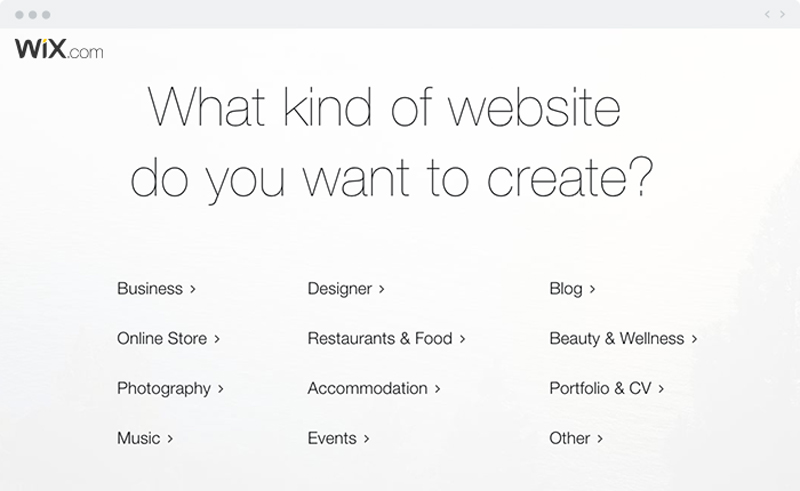Choose the Designer category link
The height and width of the screenshot is (491, 800).
tap(339, 289)
